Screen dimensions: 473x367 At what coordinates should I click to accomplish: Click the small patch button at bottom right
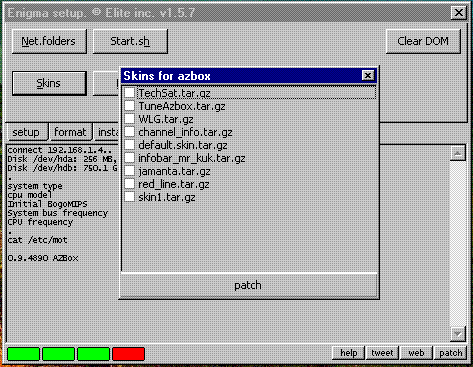[450, 353]
